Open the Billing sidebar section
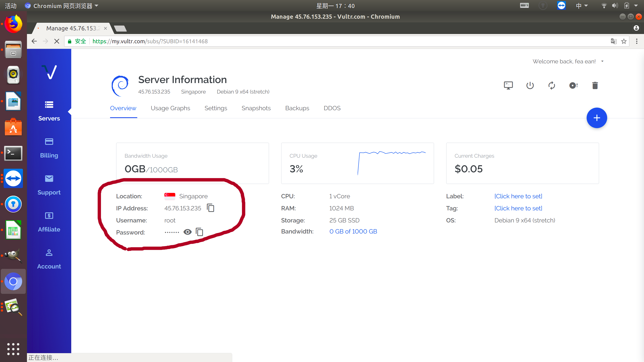Screen dimensions: 644x362 [x=49, y=148]
